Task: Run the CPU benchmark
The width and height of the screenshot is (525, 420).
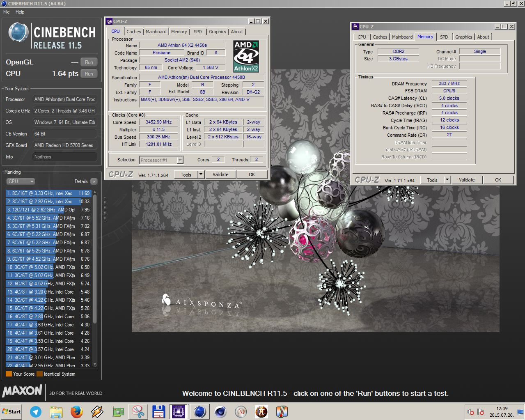Action: (89, 74)
